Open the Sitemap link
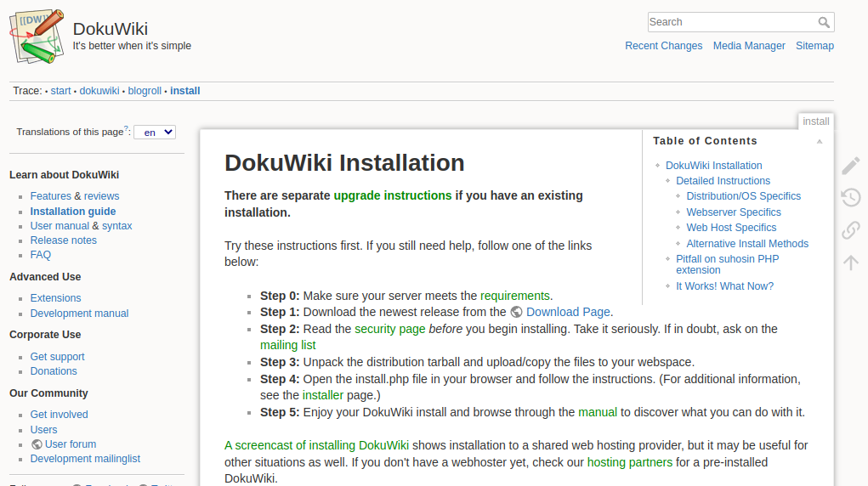Image resolution: width=868 pixels, height=486 pixels. click(x=814, y=46)
